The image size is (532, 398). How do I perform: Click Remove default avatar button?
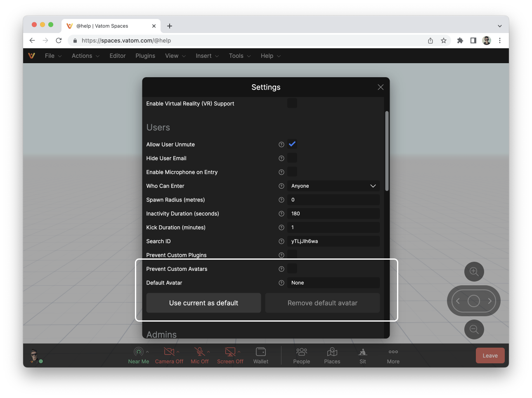322,303
